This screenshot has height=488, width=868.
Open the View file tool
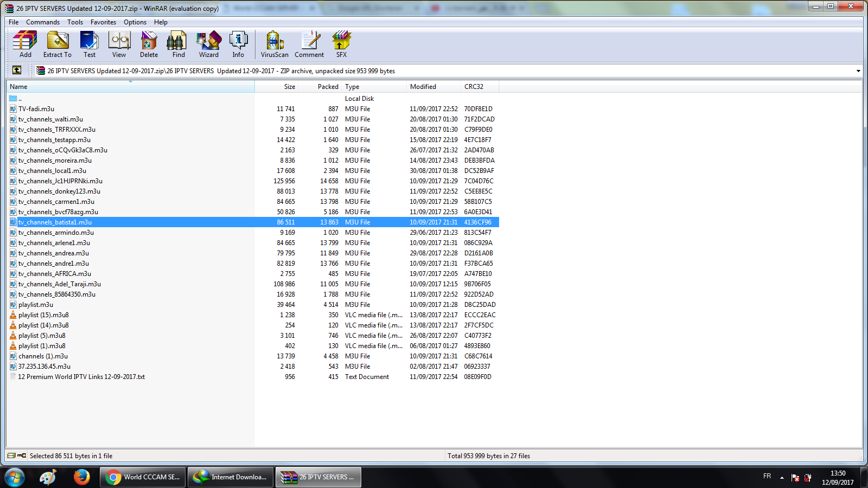(x=119, y=44)
